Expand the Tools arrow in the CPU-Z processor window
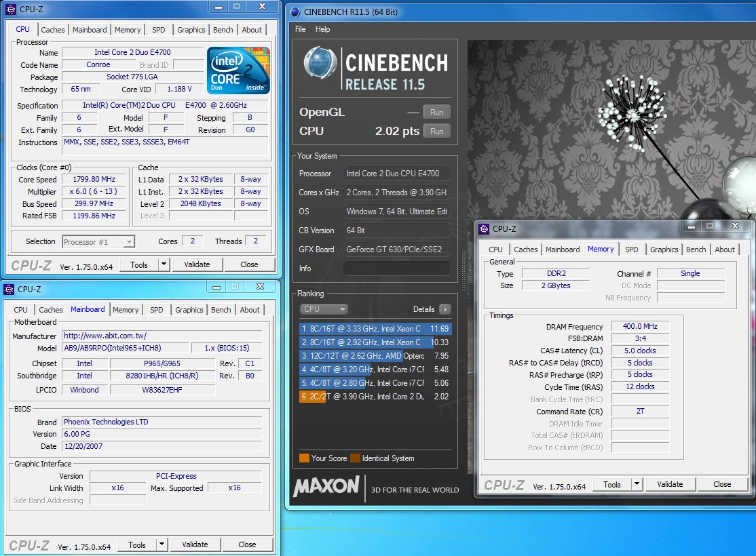 (164, 264)
